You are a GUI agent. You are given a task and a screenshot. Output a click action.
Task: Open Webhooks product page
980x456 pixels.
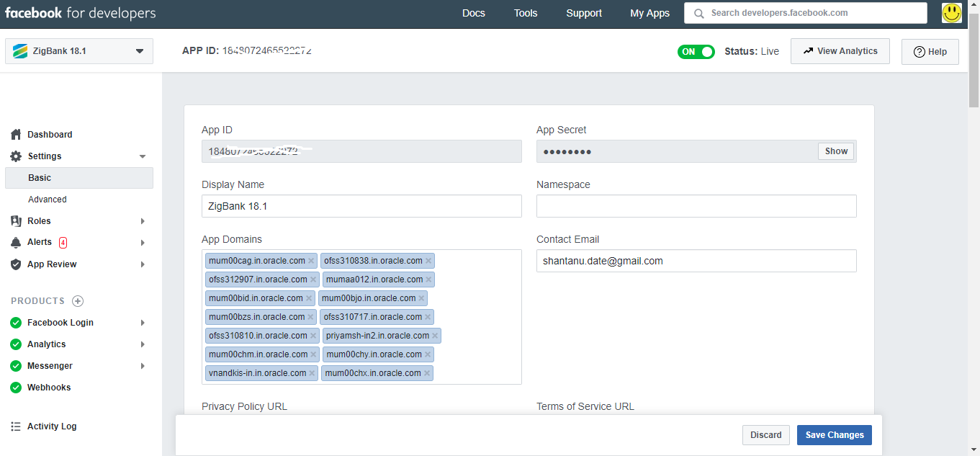(x=49, y=388)
